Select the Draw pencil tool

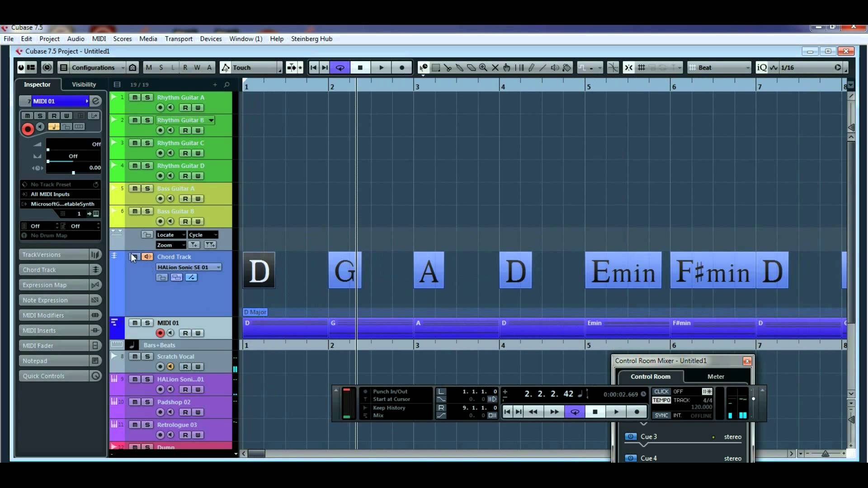click(x=531, y=68)
